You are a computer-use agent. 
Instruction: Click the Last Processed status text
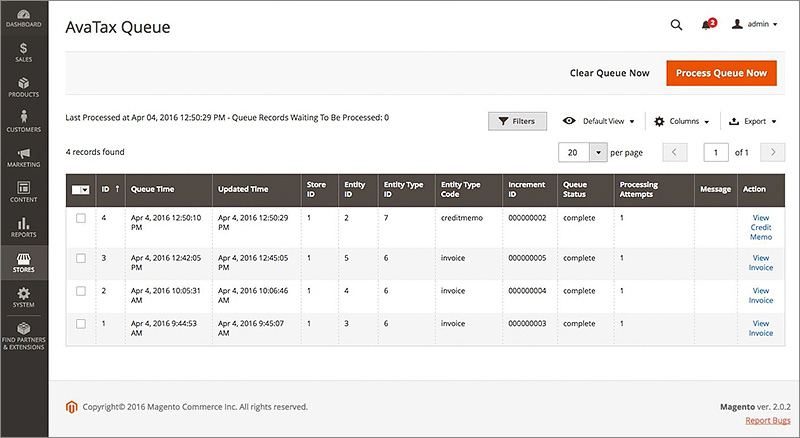coord(227,117)
